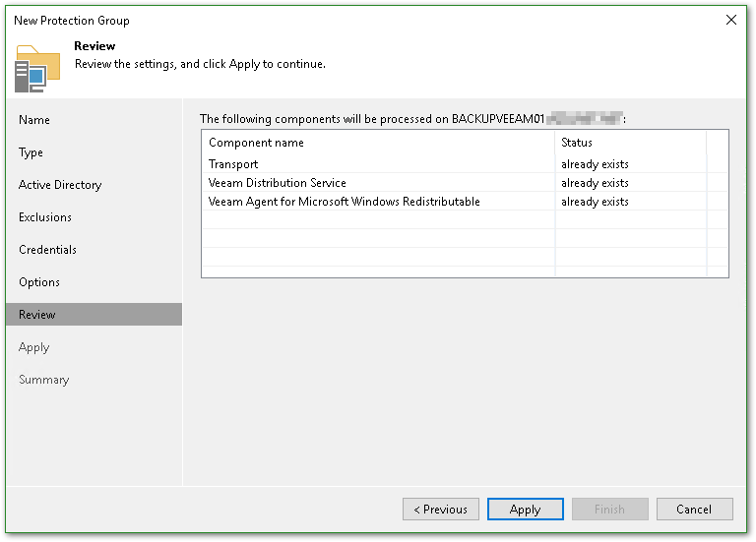Image resolution: width=756 pixels, height=542 pixels.
Task: Click the Finish button
Action: click(x=609, y=510)
